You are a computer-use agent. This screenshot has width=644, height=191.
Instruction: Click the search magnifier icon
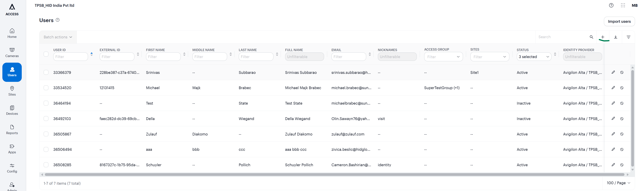click(x=591, y=37)
